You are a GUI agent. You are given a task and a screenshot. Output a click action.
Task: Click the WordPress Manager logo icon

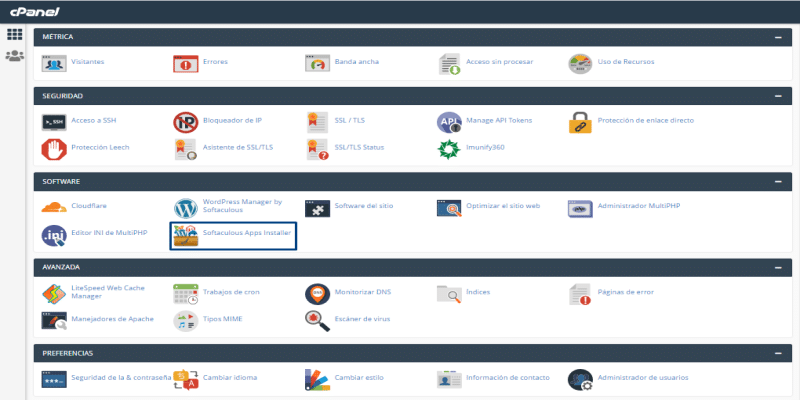(x=186, y=208)
